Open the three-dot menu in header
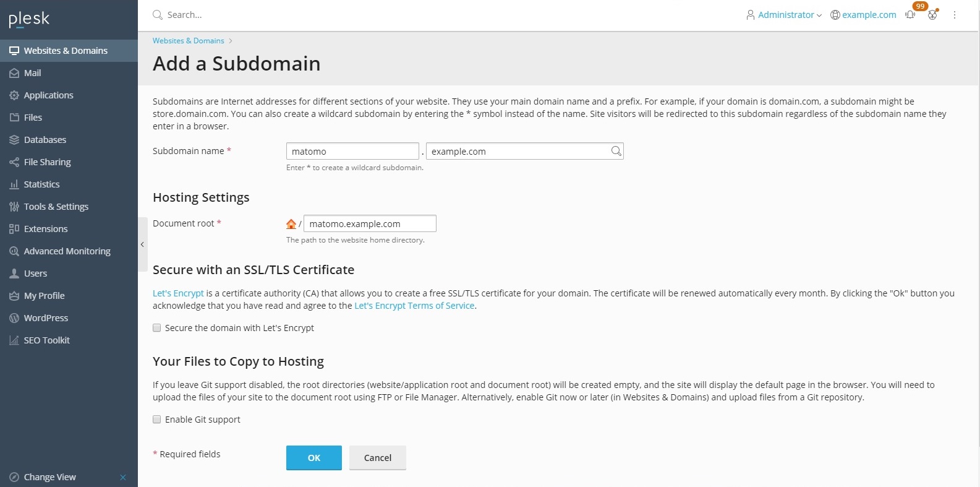Image resolution: width=980 pixels, height=487 pixels. pyautogui.click(x=955, y=15)
